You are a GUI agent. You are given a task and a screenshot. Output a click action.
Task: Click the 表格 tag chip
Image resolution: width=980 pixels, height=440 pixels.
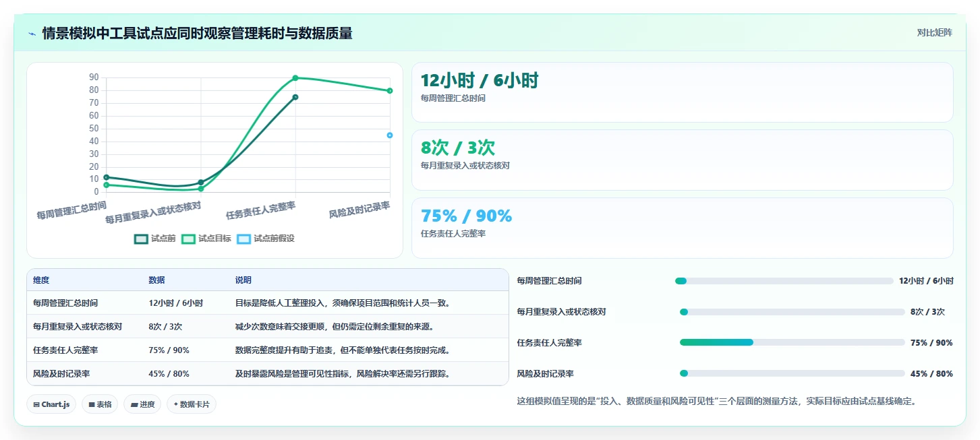[100, 404]
